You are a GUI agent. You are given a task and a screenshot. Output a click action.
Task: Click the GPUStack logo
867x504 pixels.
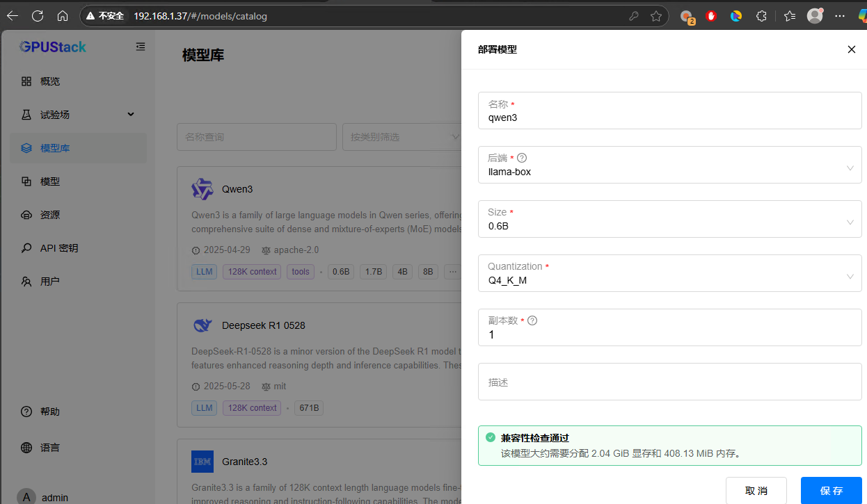[x=53, y=47]
